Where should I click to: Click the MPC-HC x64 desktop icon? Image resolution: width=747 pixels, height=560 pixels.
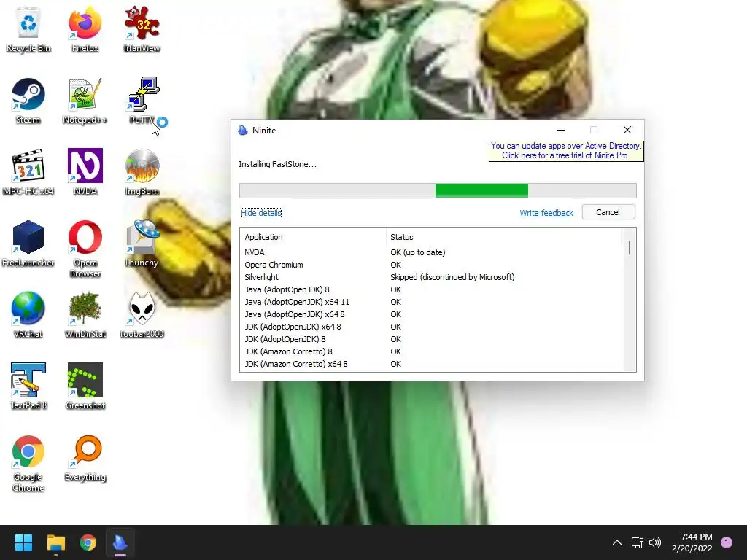coord(28,172)
